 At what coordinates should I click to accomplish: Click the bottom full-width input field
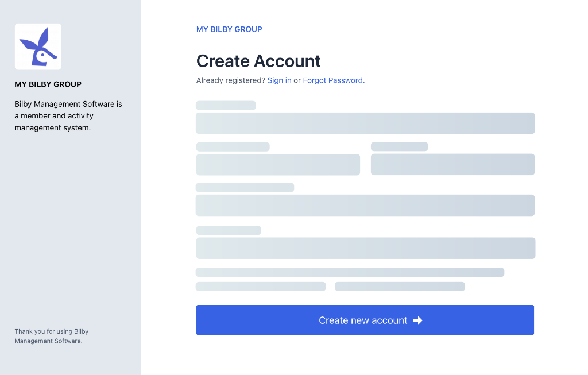(x=365, y=248)
